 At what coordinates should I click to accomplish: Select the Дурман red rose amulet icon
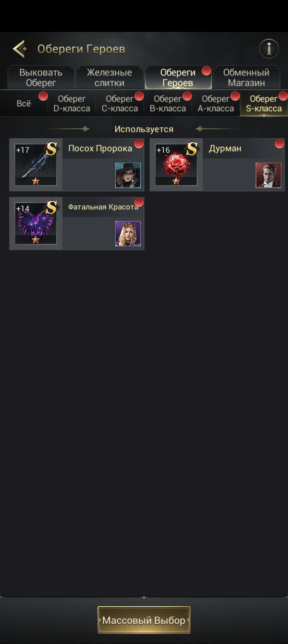[176, 165]
